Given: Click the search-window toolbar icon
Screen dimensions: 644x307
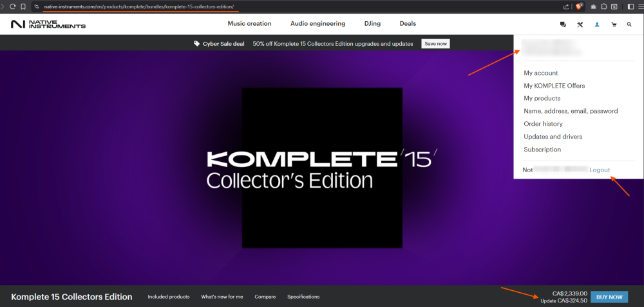Looking at the screenshot, I should pos(614,6).
